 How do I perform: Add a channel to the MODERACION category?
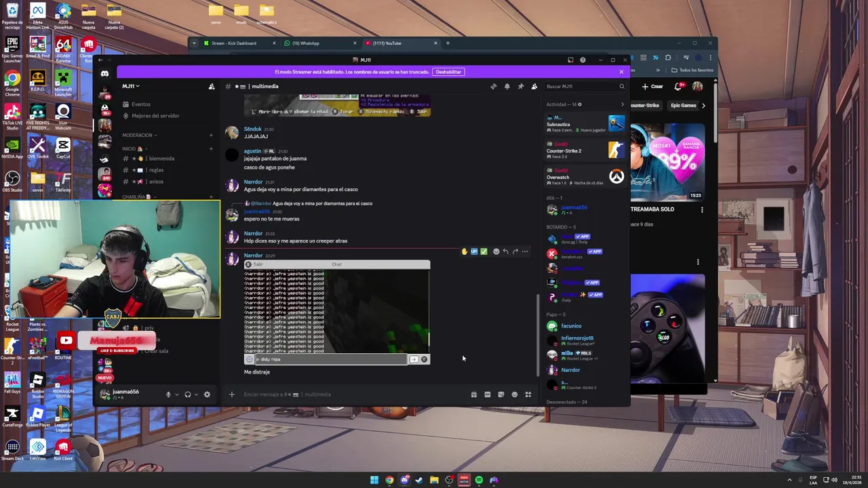(211, 136)
